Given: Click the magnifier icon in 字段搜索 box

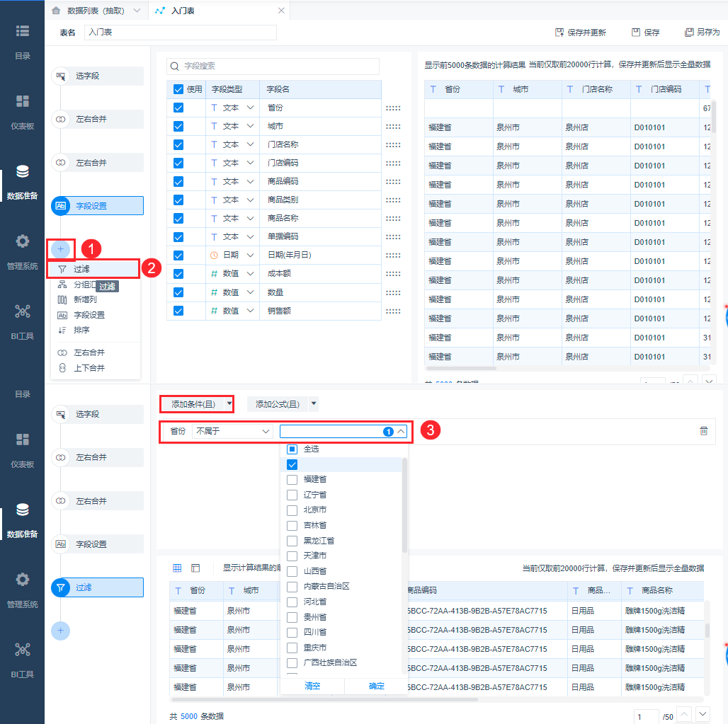Looking at the screenshot, I should pos(175,67).
